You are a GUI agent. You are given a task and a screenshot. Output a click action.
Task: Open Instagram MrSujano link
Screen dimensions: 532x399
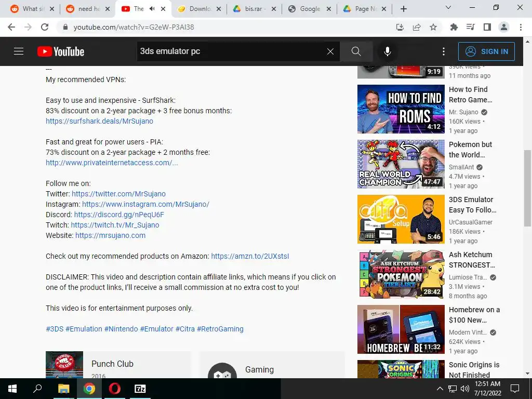145,204
